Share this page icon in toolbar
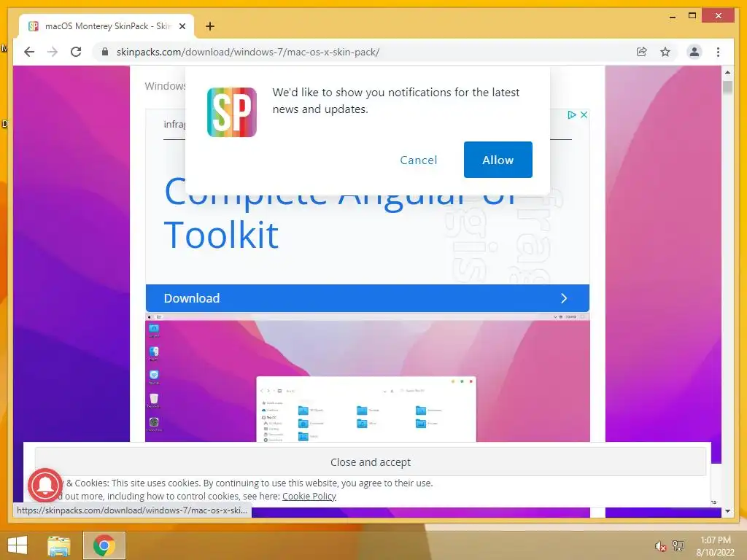Screen dimensions: 747x560 pos(642,52)
